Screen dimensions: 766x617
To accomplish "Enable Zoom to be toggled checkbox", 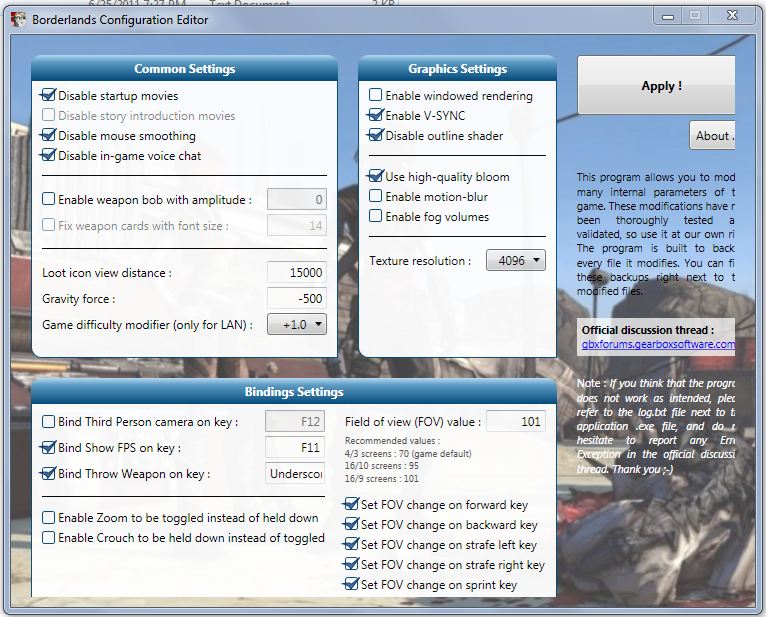I will click(48, 517).
